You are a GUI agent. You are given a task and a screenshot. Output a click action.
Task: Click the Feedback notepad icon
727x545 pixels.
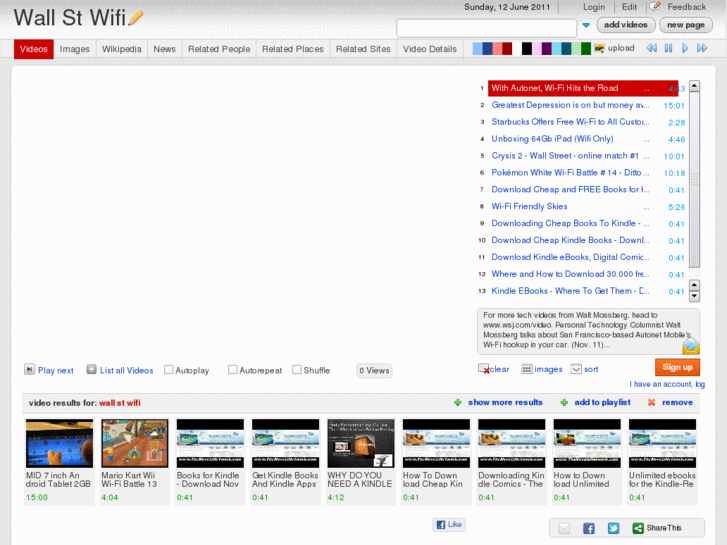point(655,6)
